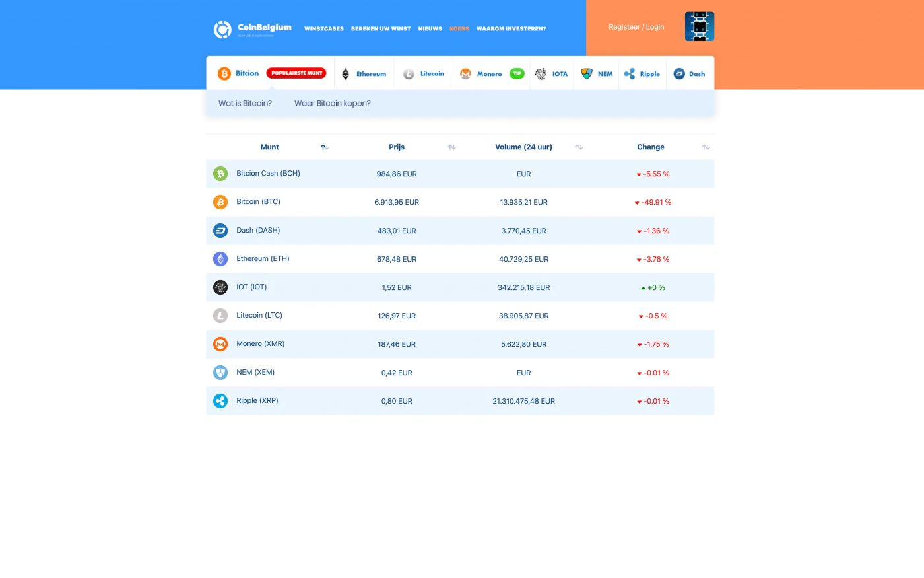Open the 'Waar Bitcoin kopen?' link
This screenshot has width=924, height=578.
click(x=332, y=104)
